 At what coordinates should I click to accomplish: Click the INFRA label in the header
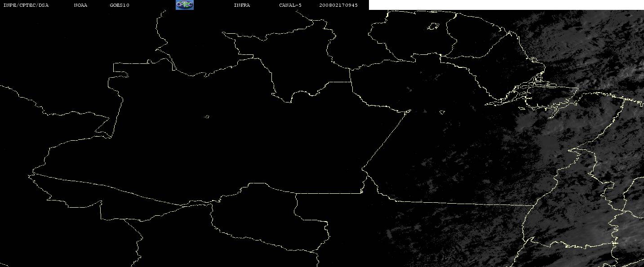pos(242,5)
